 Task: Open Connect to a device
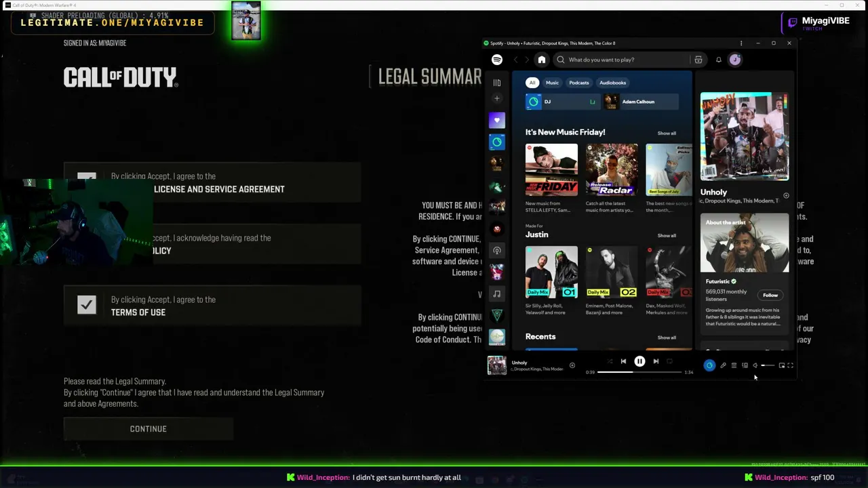(745, 365)
